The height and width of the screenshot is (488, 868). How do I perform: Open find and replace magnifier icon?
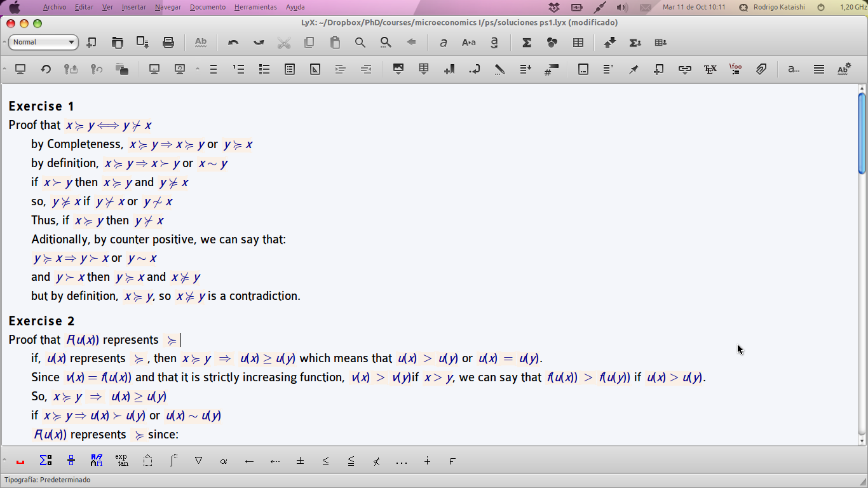[x=360, y=43]
